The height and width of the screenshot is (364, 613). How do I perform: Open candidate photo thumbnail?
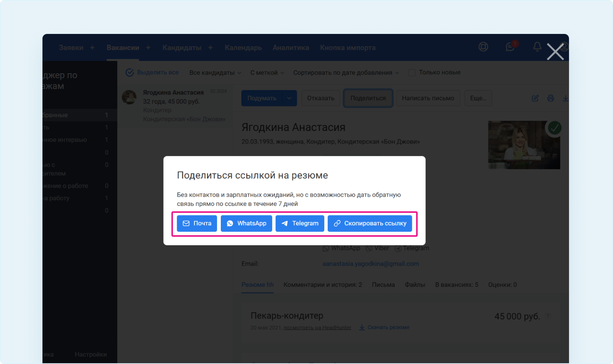click(524, 145)
